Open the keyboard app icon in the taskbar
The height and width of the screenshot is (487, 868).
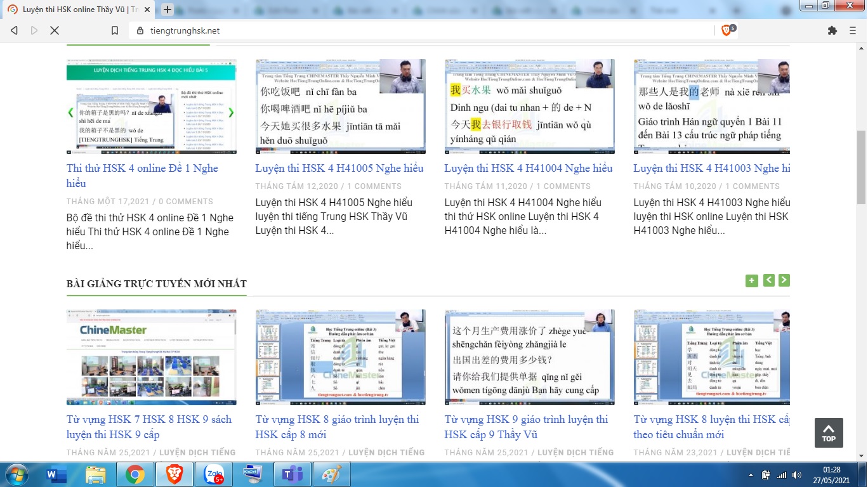(x=253, y=474)
